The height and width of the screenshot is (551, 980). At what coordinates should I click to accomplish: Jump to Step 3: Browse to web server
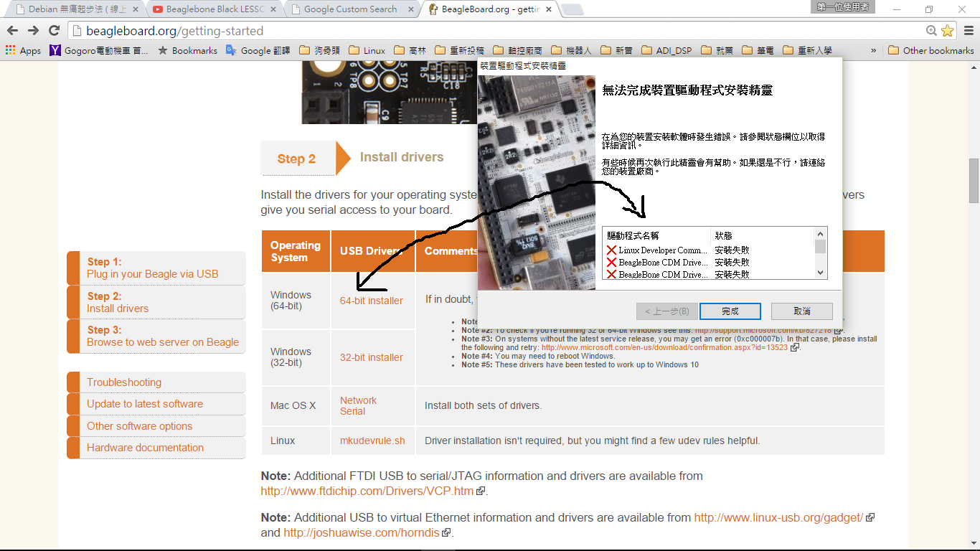(156, 336)
